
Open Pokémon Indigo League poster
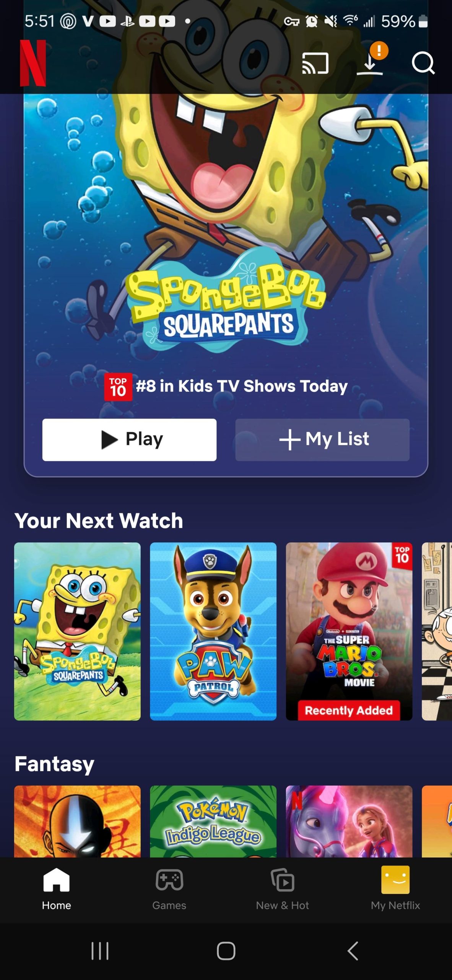[x=213, y=821]
